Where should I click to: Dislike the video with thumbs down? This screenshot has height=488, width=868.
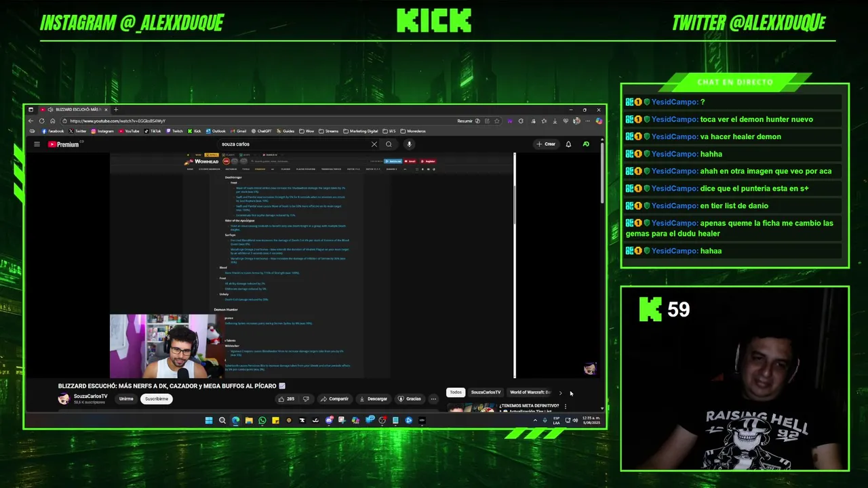(306, 399)
